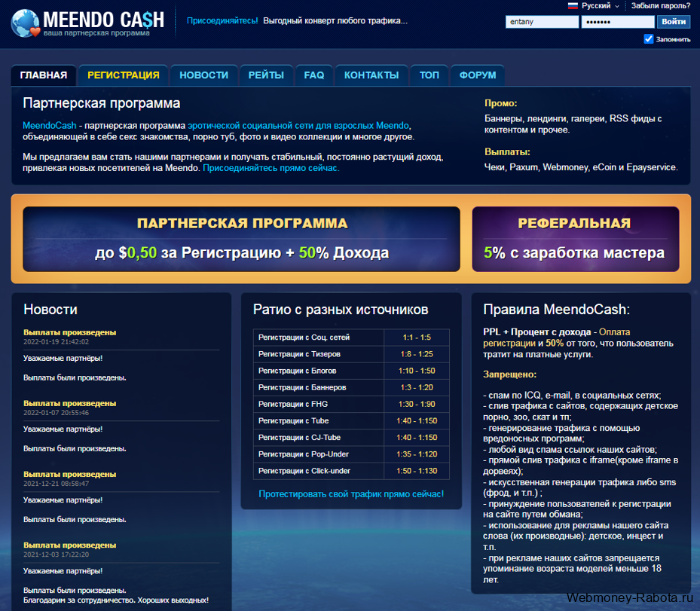Open news item dated 2021-12-21 08:58:47
The image size is (700, 611).
click(x=69, y=475)
